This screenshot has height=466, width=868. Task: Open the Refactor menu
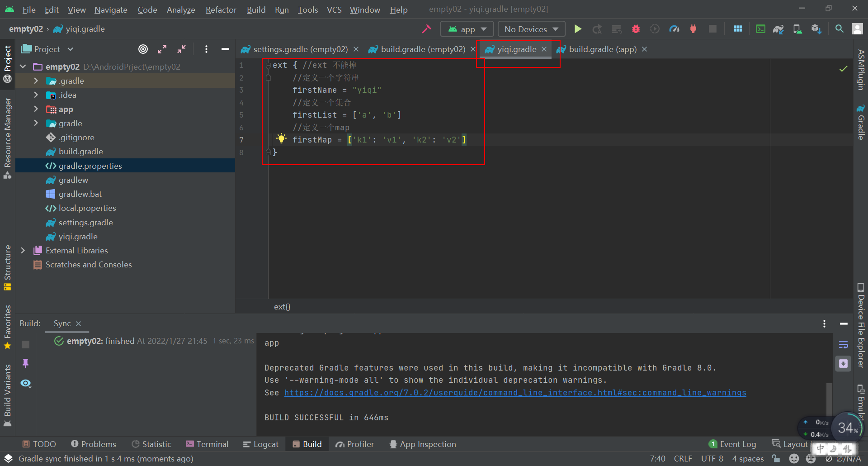(x=221, y=10)
